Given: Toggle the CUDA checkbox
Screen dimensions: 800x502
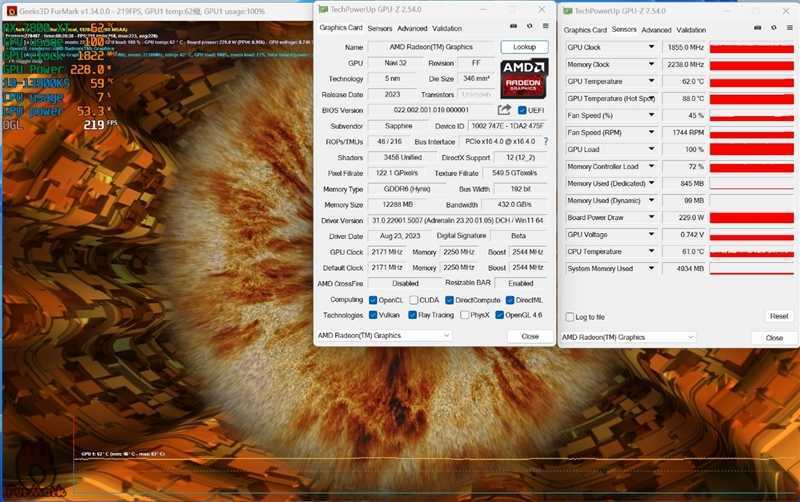Looking at the screenshot, I should coord(414,300).
